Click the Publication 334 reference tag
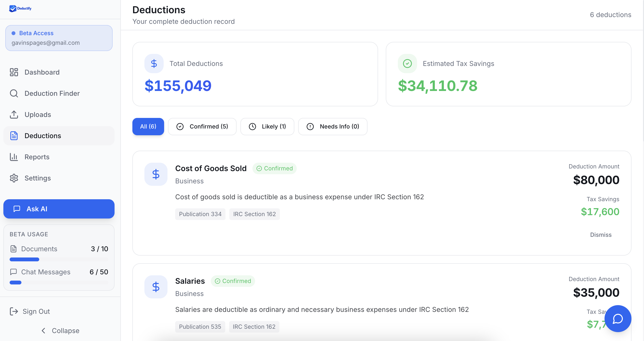This screenshot has height=341, width=644. (x=200, y=214)
